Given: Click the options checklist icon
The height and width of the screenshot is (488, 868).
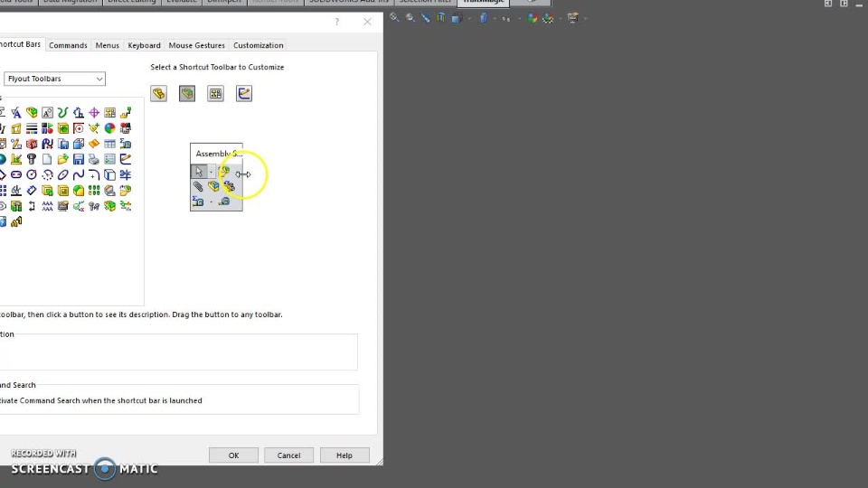Looking at the screenshot, I should pyautogui.click(x=109, y=159).
